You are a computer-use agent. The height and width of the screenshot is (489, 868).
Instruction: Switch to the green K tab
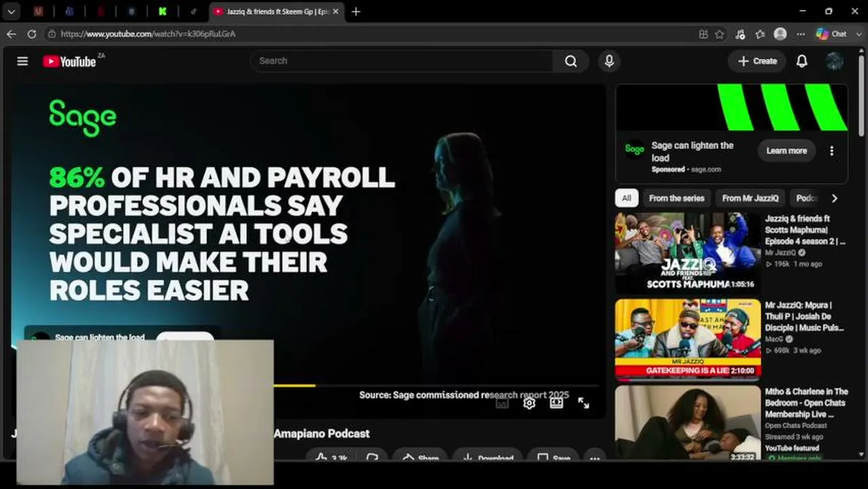tap(163, 12)
